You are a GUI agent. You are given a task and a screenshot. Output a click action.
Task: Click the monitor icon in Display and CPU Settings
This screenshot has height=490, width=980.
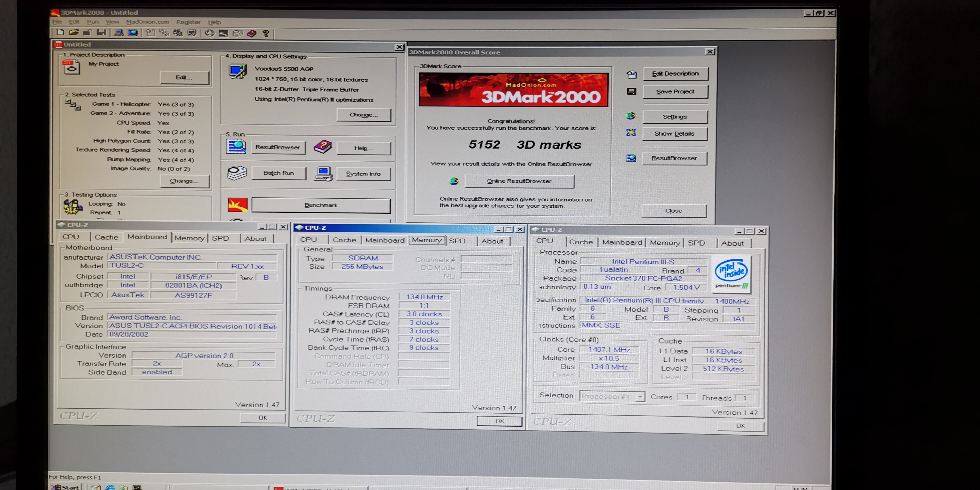[238, 71]
